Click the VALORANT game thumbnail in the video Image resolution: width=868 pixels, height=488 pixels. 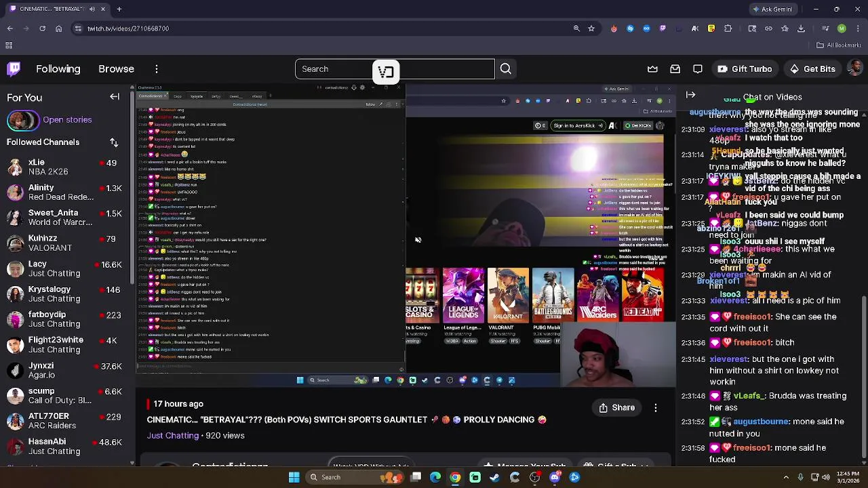coord(508,294)
